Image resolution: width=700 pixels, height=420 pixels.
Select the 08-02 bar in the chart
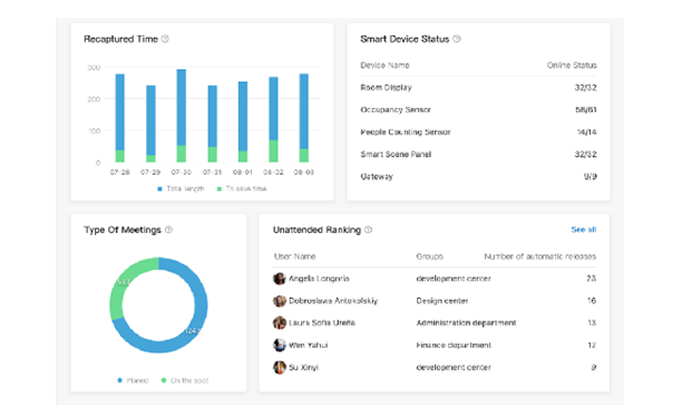click(273, 120)
